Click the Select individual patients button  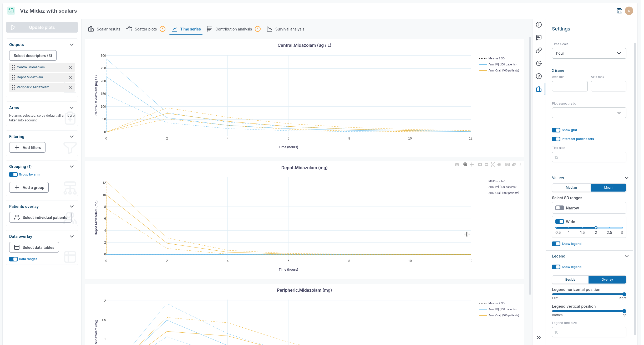click(x=40, y=217)
